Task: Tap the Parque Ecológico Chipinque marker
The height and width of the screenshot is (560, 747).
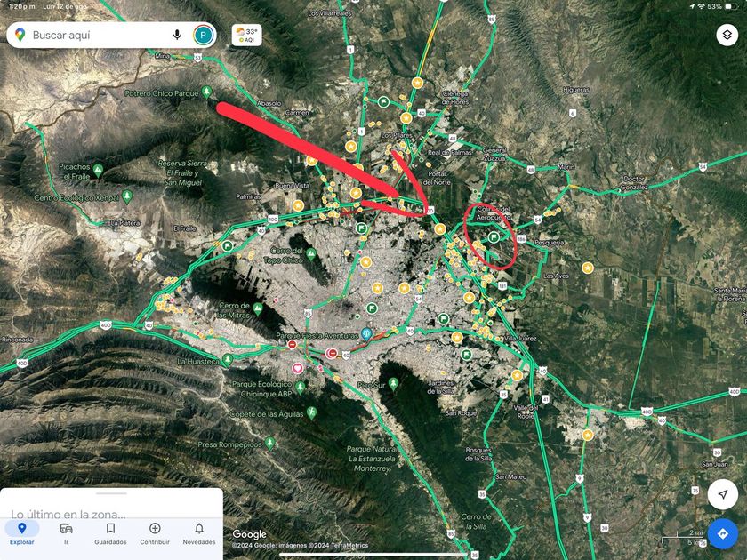Action: pyautogui.click(x=300, y=388)
